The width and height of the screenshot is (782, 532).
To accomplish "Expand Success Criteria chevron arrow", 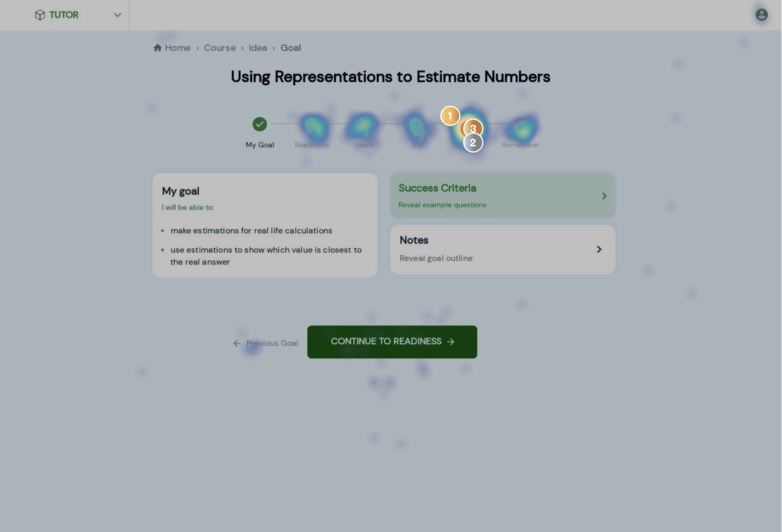I will (604, 196).
